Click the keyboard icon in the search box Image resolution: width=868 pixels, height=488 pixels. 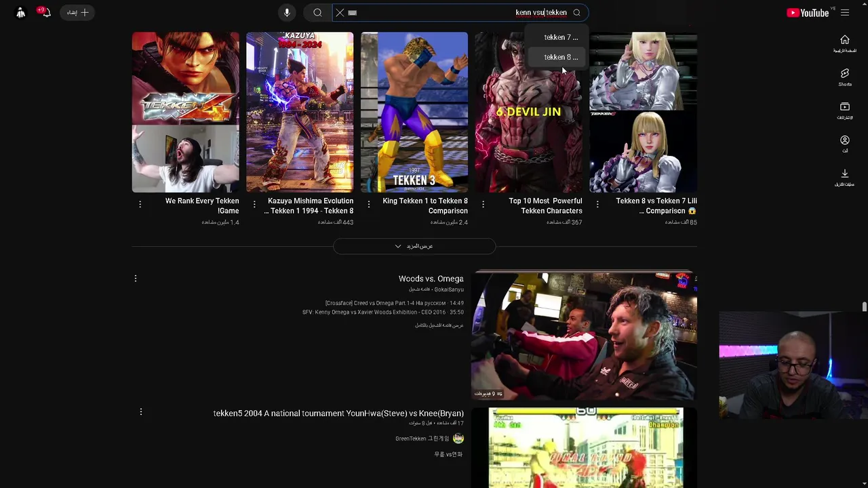click(x=353, y=13)
